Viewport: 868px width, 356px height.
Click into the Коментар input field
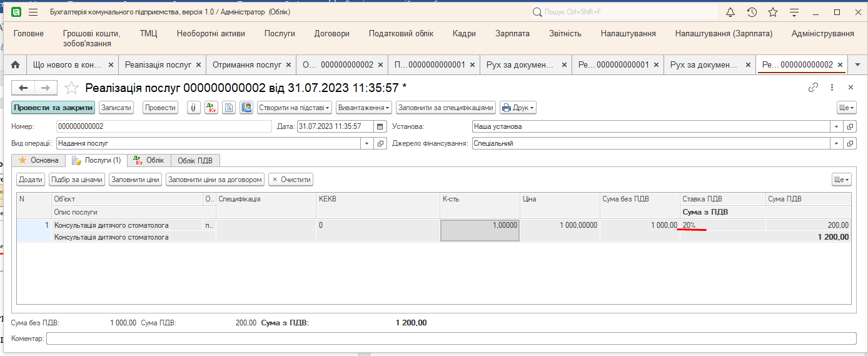pos(450,338)
